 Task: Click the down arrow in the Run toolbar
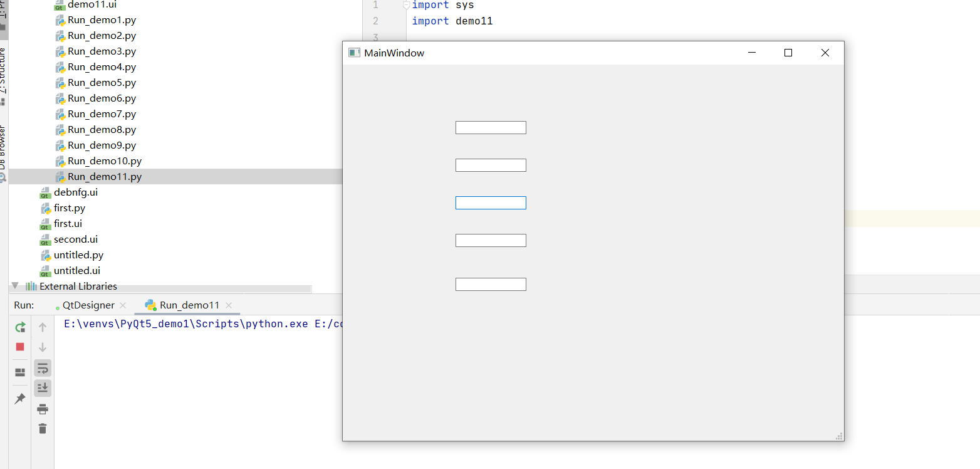tap(43, 347)
